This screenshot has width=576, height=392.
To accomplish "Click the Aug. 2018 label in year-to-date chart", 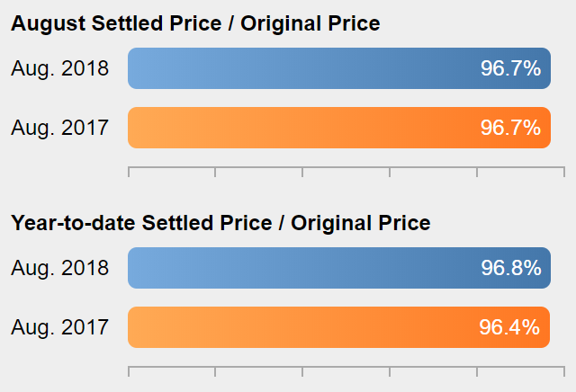I will pyautogui.click(x=60, y=268).
